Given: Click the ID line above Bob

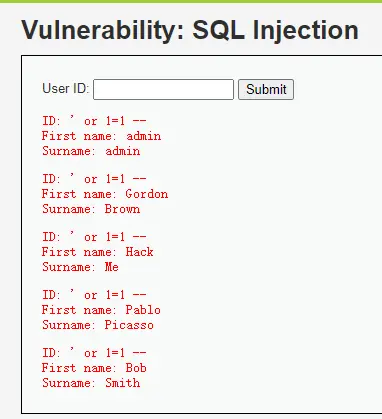Looking at the screenshot, I should click(x=94, y=353).
